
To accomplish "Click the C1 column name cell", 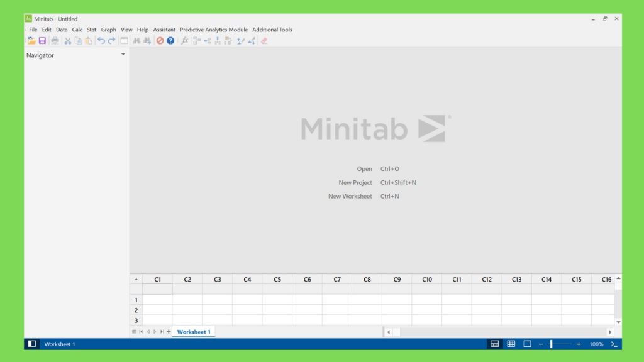I will click(x=157, y=289).
